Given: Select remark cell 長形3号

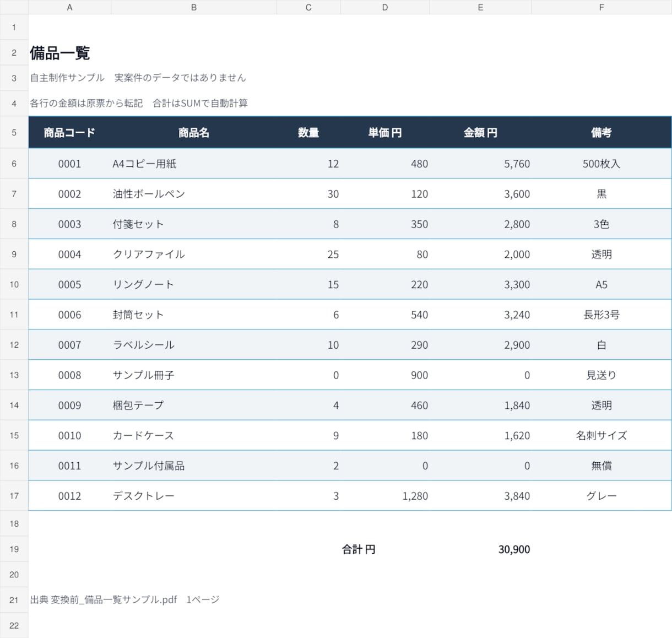Looking at the screenshot, I should 601,315.
